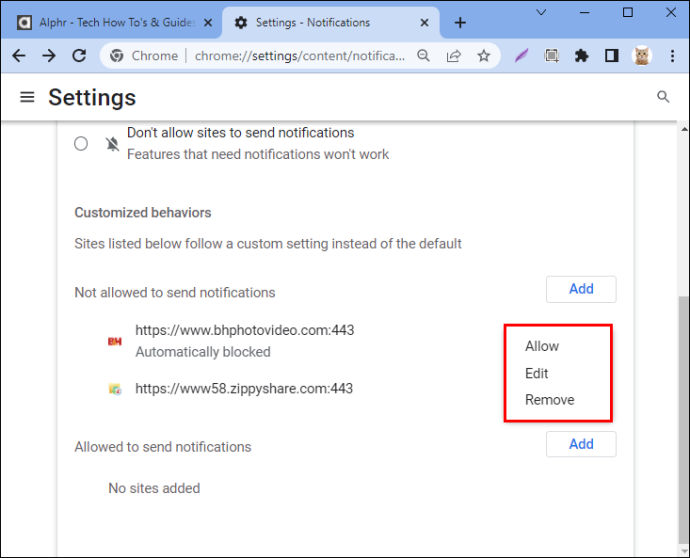Open a new tab with plus button
Viewport: 690px width, 558px height.
click(x=460, y=22)
